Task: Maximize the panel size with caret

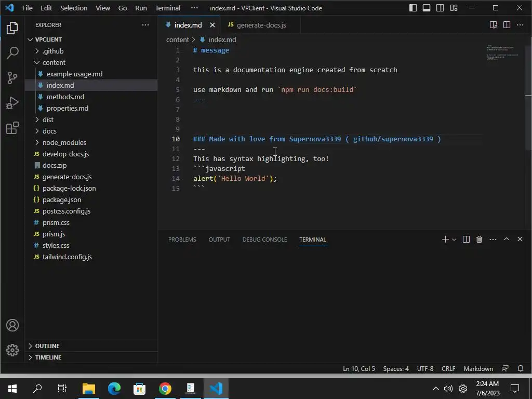Action: (506, 239)
